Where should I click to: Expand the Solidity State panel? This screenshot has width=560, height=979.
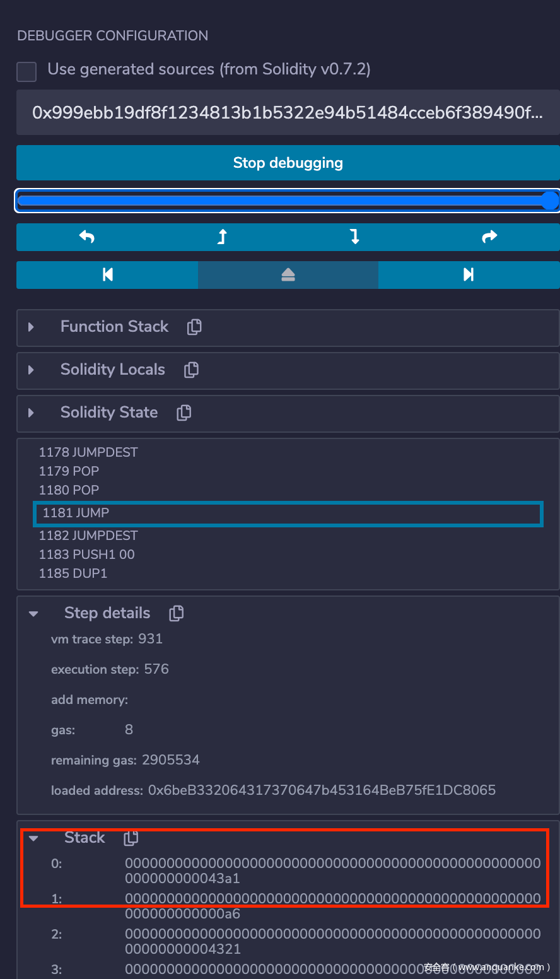tap(31, 413)
